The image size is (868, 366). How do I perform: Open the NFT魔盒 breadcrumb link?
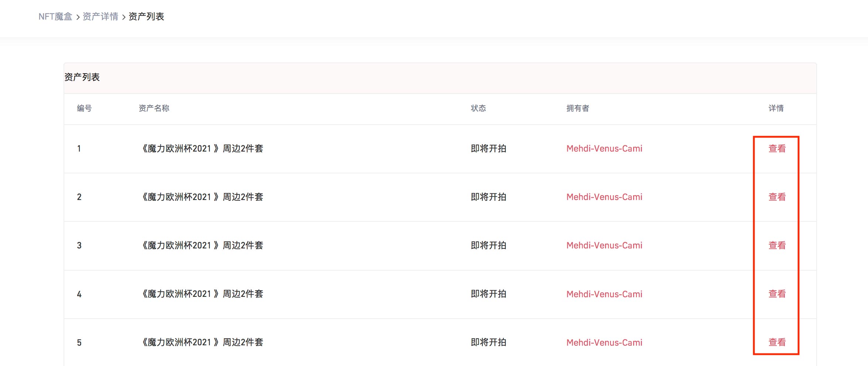point(55,17)
